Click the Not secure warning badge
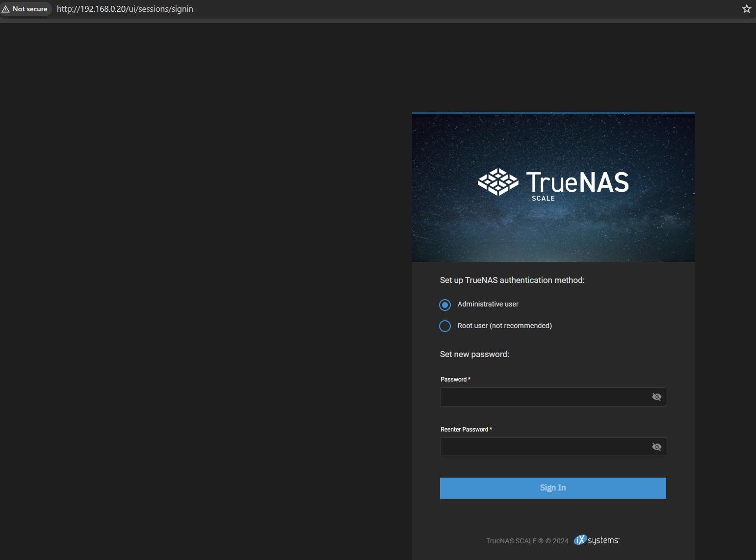The height and width of the screenshot is (560, 756). (26, 9)
